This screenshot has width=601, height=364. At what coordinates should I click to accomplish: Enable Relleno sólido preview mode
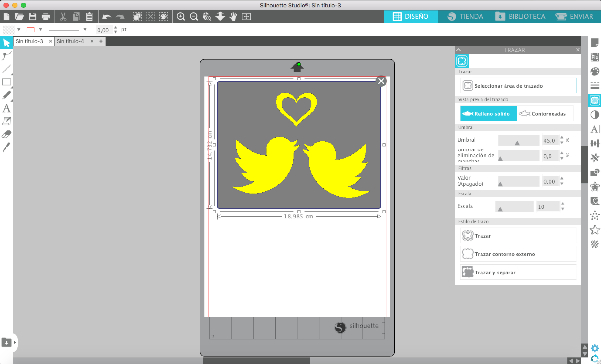pyautogui.click(x=488, y=114)
